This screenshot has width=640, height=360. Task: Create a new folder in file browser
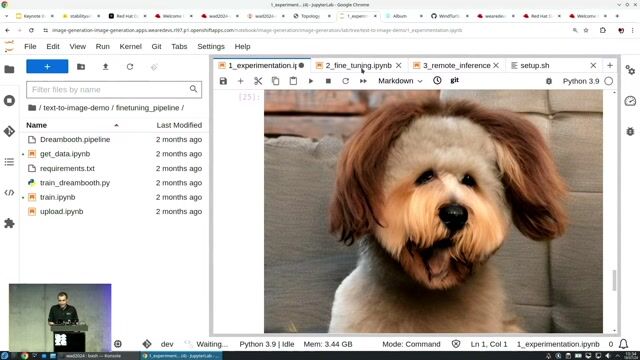click(81, 67)
